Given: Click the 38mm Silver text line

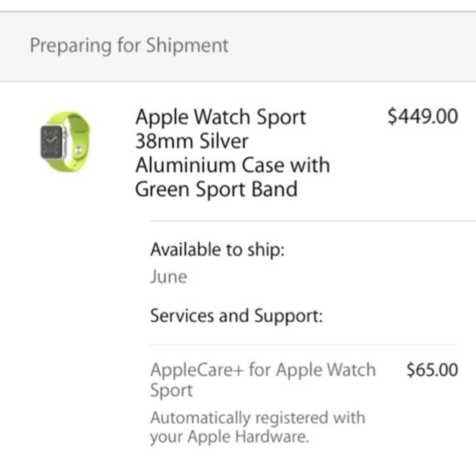Looking at the screenshot, I should coord(191,141).
